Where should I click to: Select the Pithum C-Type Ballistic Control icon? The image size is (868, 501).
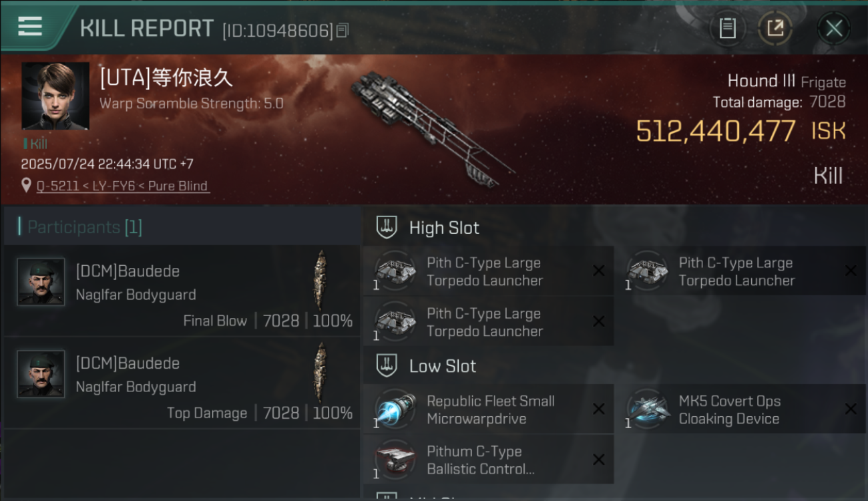click(x=395, y=460)
